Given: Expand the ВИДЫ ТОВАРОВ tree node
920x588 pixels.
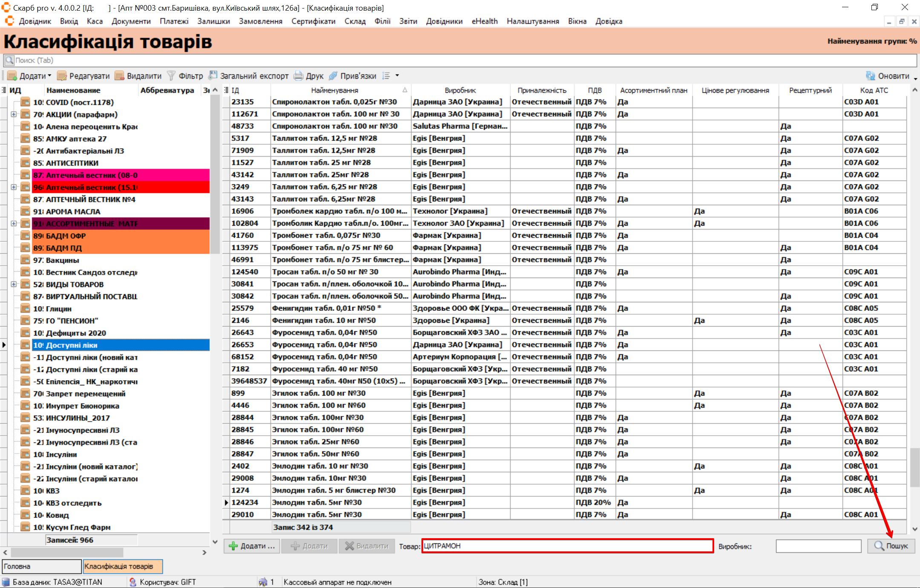Looking at the screenshot, I should 14,284.
